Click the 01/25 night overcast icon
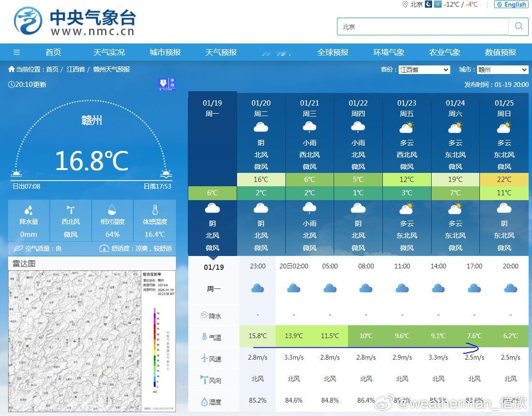This screenshot has height=416, width=532. 504,208
